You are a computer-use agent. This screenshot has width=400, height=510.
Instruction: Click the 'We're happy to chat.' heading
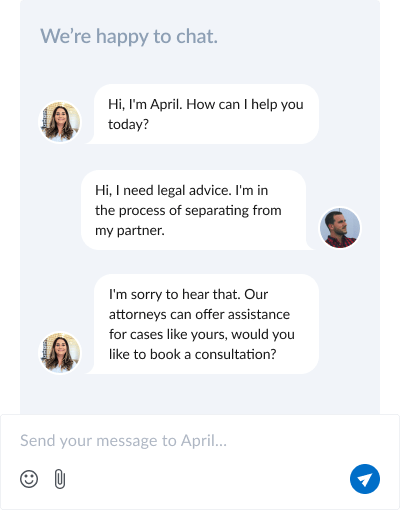(129, 36)
